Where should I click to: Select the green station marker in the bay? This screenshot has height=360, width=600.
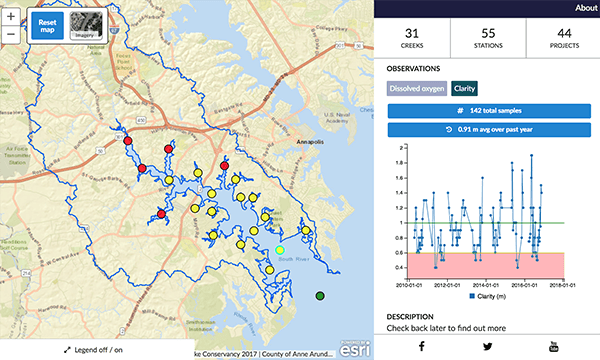click(x=320, y=296)
